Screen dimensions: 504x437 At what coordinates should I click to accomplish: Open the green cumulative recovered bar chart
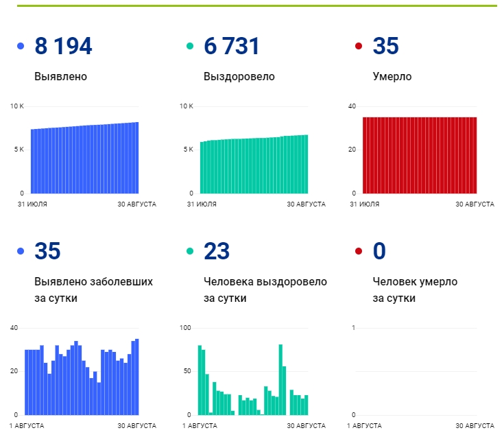click(x=254, y=165)
